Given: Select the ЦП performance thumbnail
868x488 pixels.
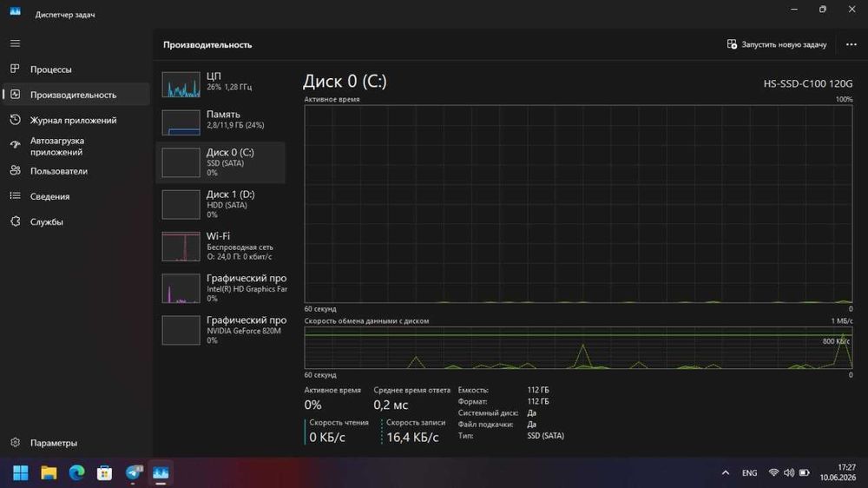Looking at the screenshot, I should [220, 83].
